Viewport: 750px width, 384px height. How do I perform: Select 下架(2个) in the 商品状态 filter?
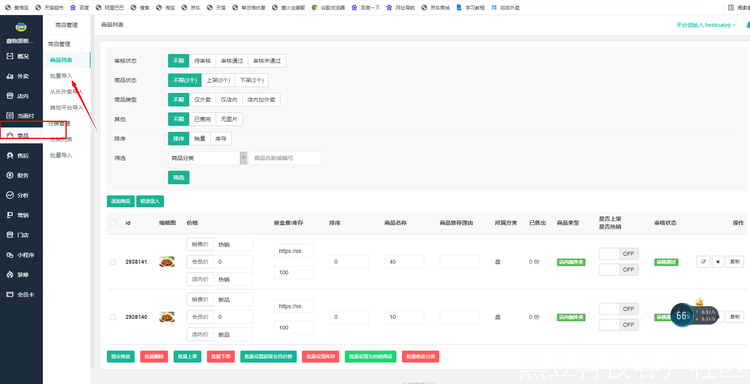[x=252, y=80]
